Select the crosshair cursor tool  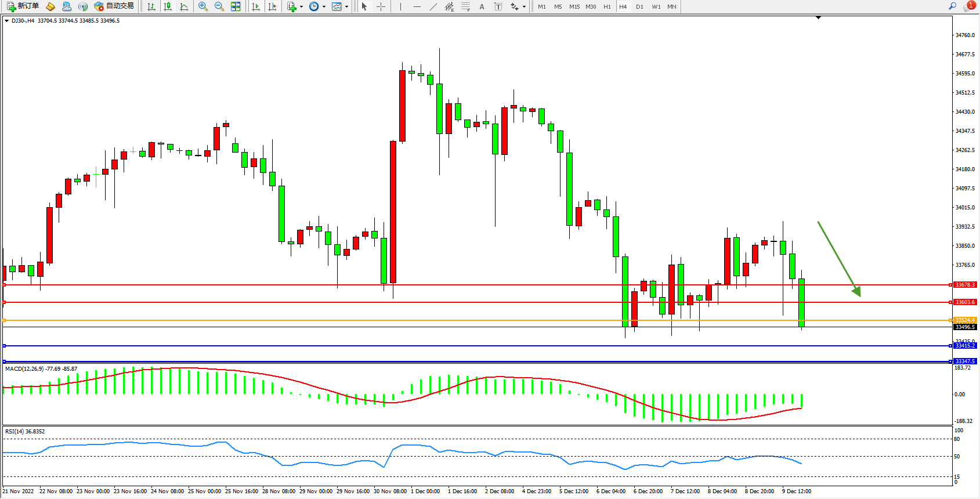[x=381, y=6]
